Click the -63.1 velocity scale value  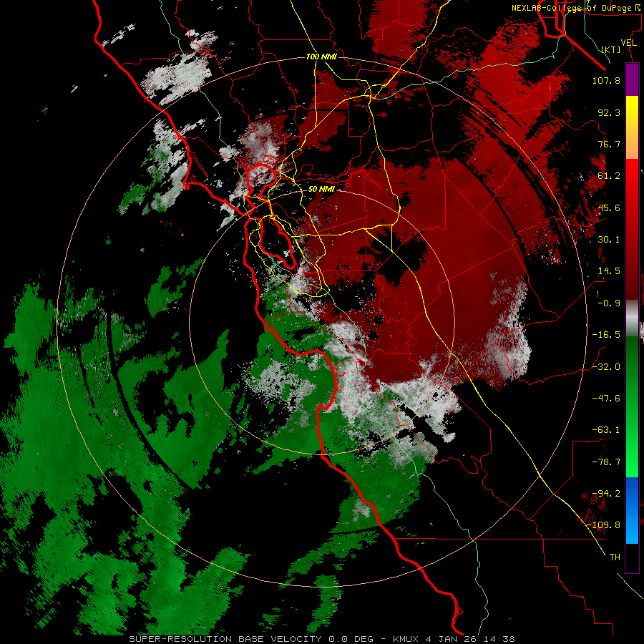point(606,430)
